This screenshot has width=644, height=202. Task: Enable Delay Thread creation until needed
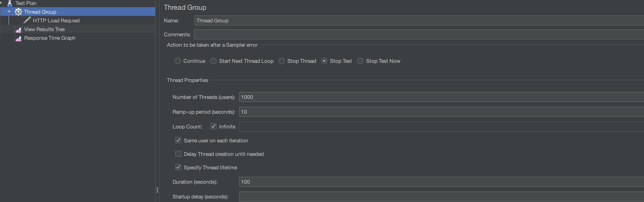click(x=178, y=154)
